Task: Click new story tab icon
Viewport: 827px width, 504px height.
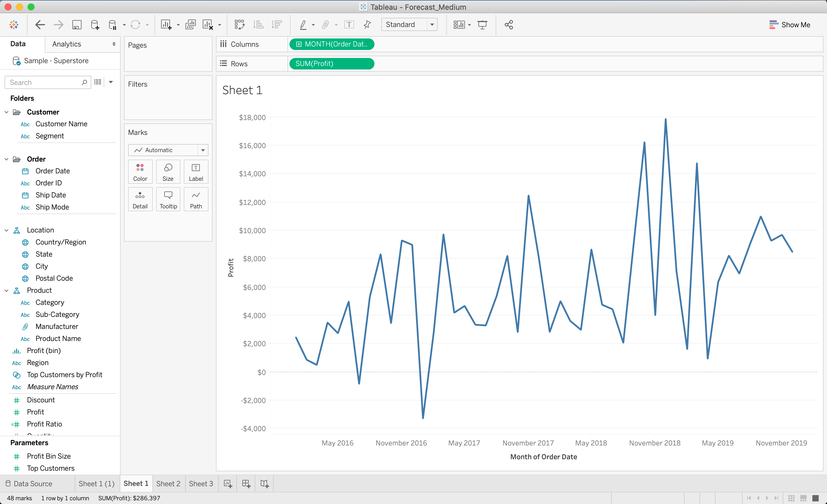Action: (264, 484)
